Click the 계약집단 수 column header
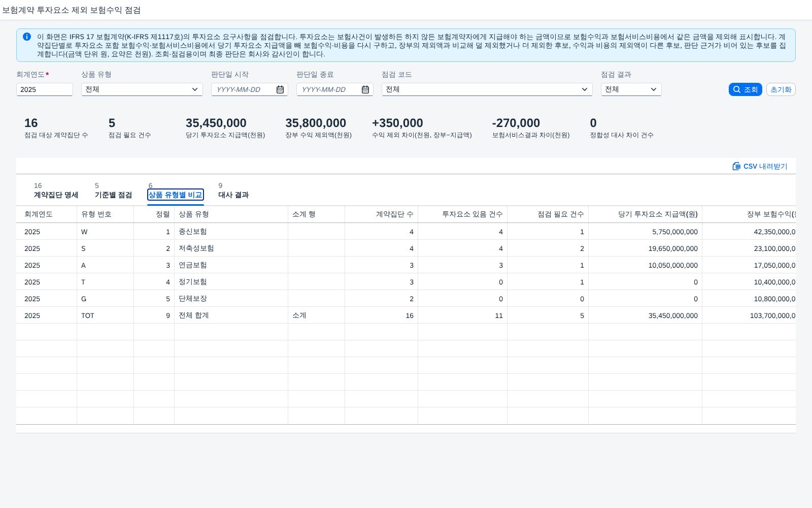 coord(382,214)
